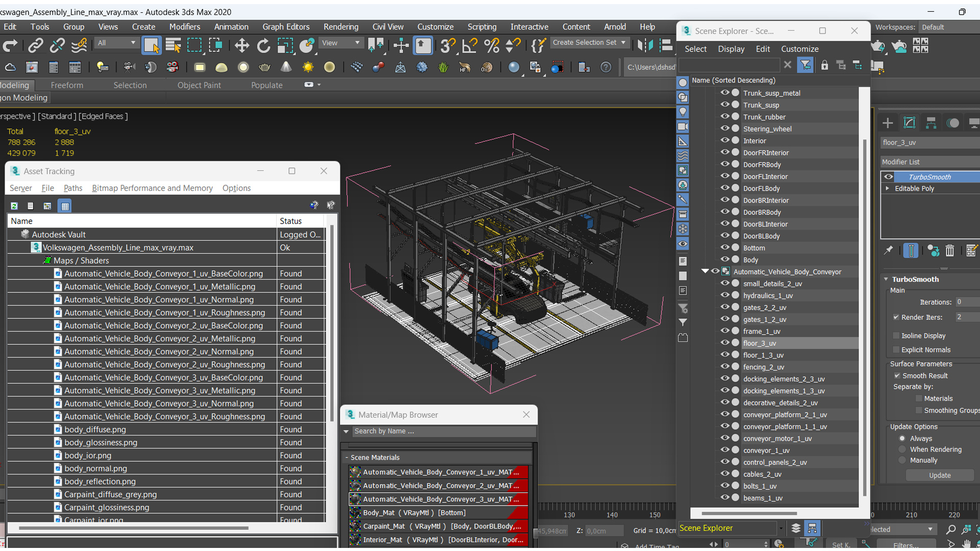Collapse the Automatic_Vehicle_Body_Conveyor tree node
980x551 pixels.
704,271
